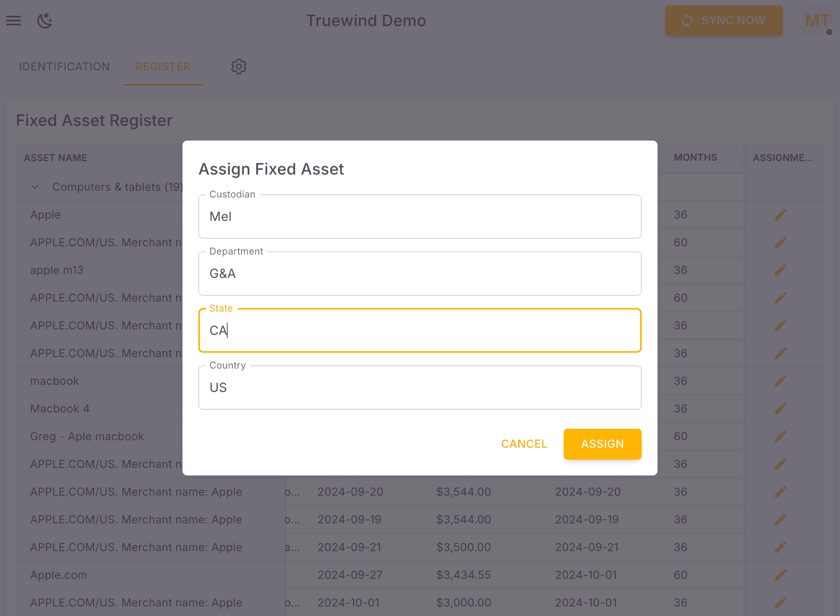Edit the assignment for the Apple asset
Viewport: 840px width, 616px height.
coord(780,214)
